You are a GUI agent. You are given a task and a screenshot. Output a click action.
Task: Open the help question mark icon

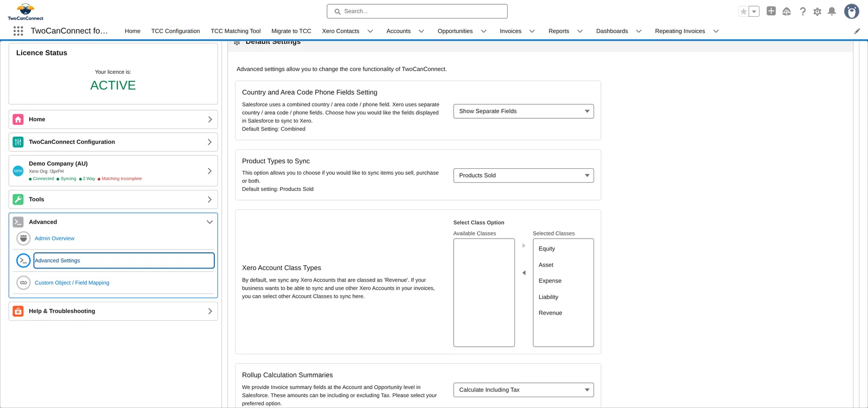pos(802,11)
